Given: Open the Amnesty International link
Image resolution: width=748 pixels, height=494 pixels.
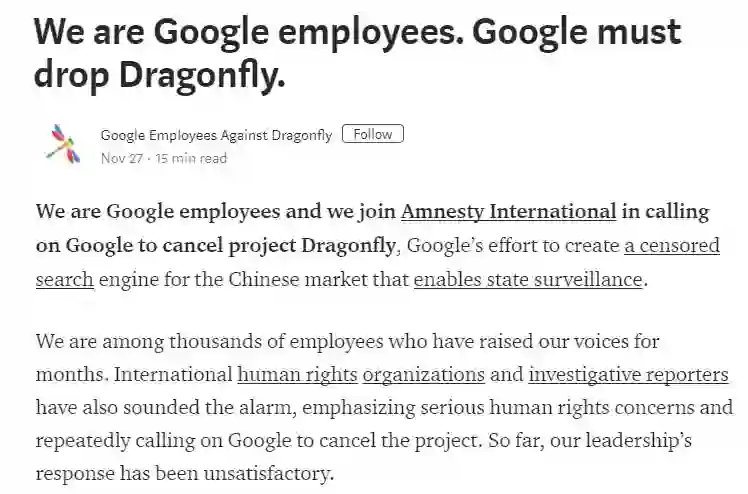Looking at the screenshot, I should point(508,212).
